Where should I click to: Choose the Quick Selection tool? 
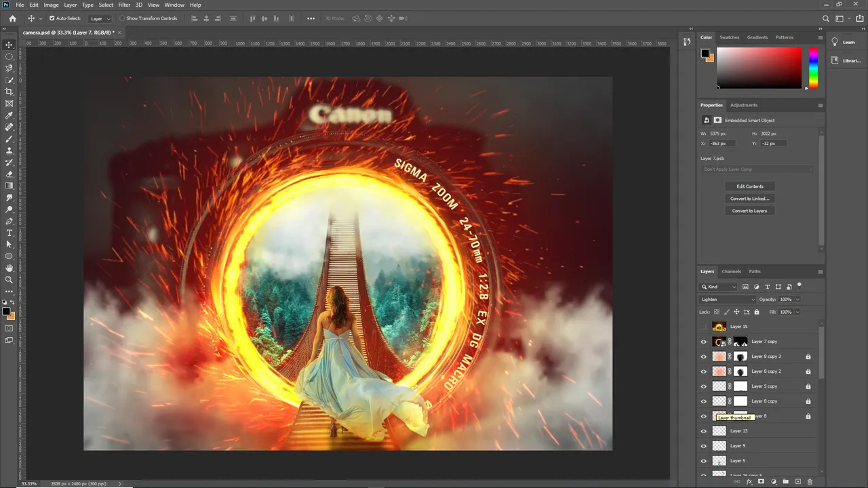(9, 80)
